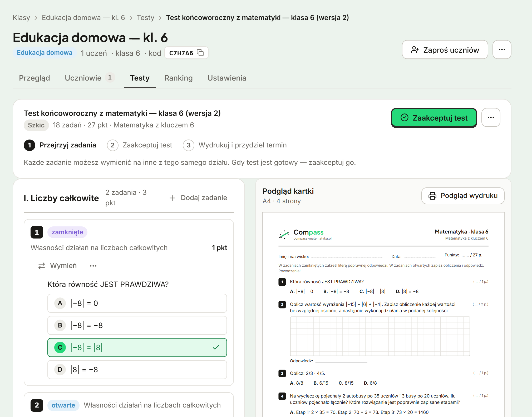Open the Edukacja domowa — kl. 6 breadcrumb
This screenshot has height=417, width=532.
[83, 18]
